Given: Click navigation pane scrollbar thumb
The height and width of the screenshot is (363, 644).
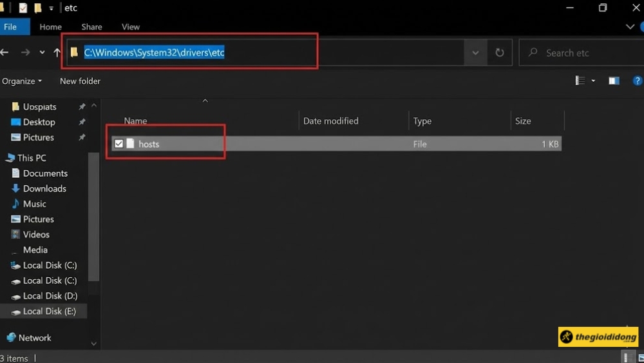Looking at the screenshot, I should (93, 217).
